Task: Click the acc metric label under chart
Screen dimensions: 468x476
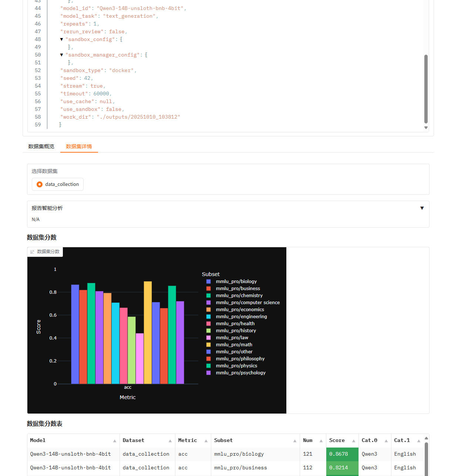Action: 128,387
